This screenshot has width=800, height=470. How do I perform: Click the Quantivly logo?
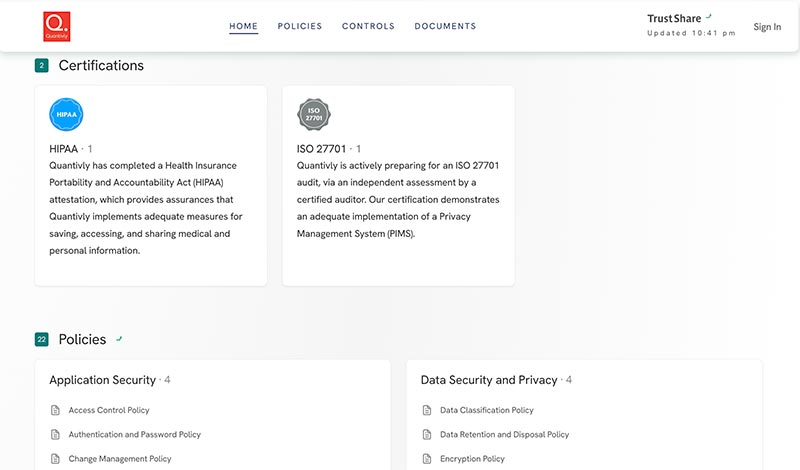pyautogui.click(x=57, y=27)
